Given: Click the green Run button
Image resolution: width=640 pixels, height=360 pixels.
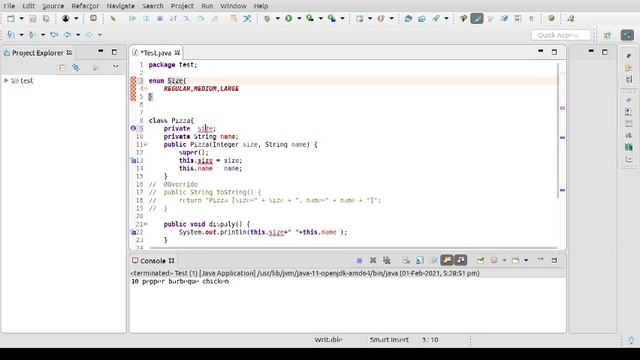Looking at the screenshot, I should click(289, 18).
